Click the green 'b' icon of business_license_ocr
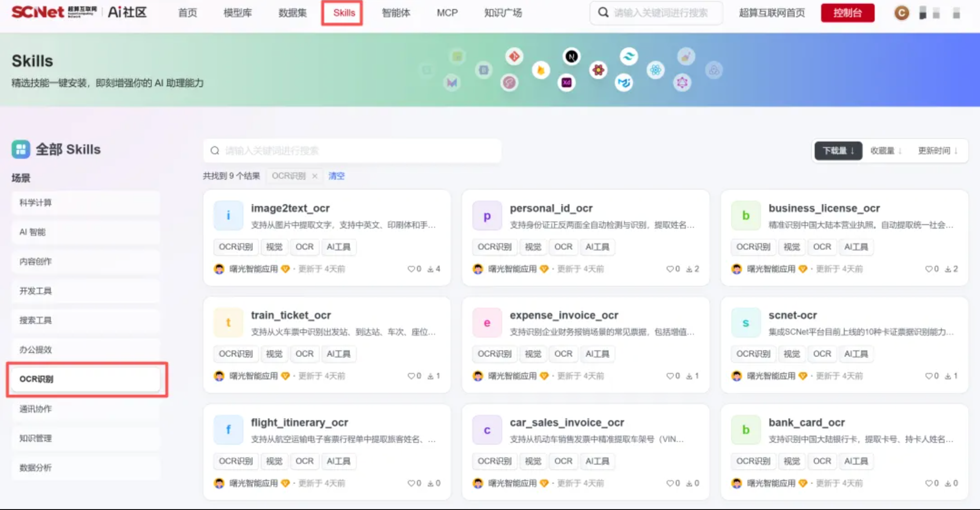Viewport: 980px width, 510px height. click(x=745, y=216)
